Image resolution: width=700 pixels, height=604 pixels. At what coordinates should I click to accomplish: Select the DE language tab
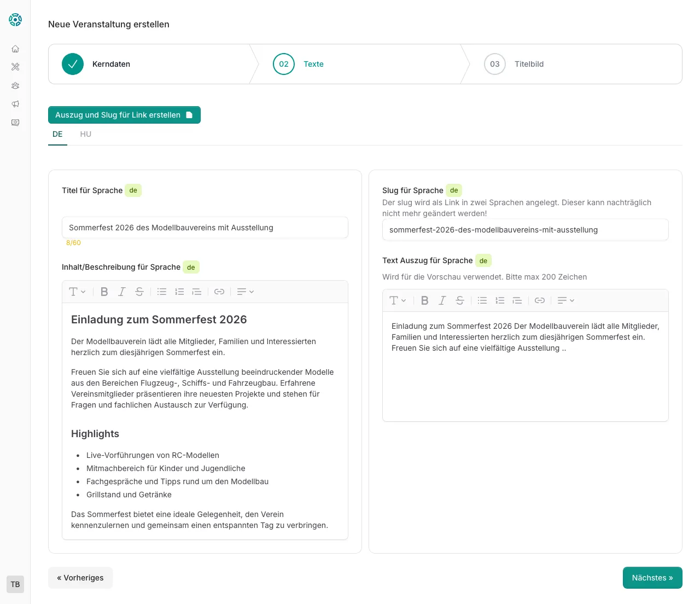point(57,134)
